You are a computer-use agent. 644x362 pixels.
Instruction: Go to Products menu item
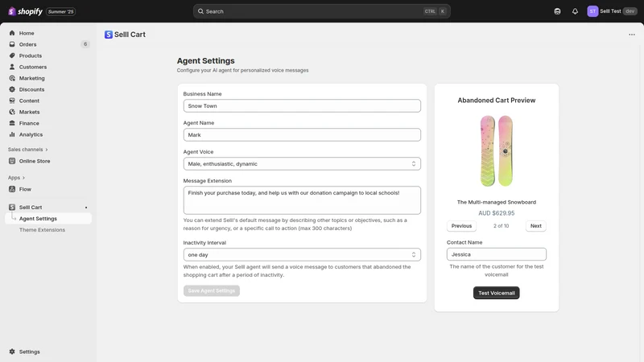(31, 56)
